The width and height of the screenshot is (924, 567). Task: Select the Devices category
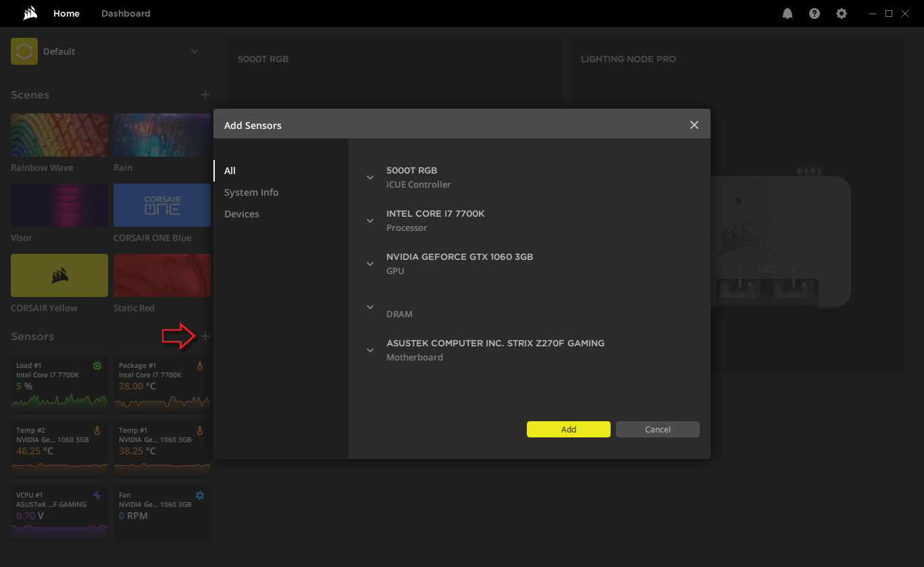[x=242, y=214]
